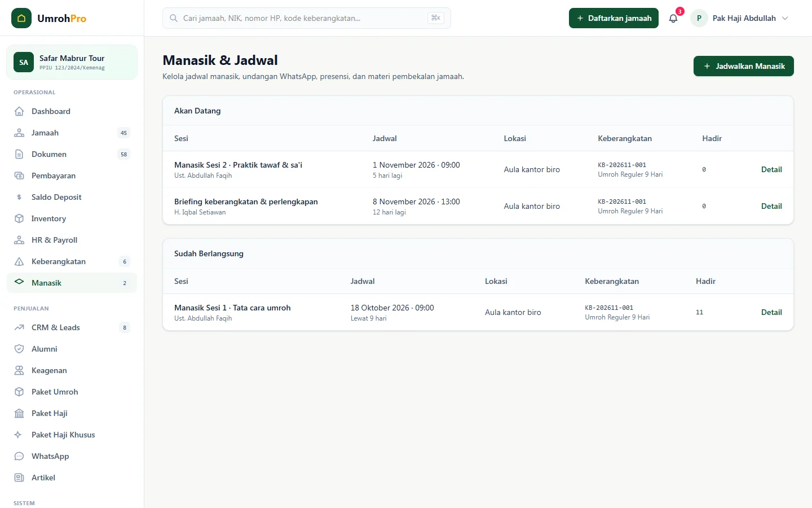Click the Jamaah badge count 45
This screenshot has height=508, width=812.
(x=124, y=133)
